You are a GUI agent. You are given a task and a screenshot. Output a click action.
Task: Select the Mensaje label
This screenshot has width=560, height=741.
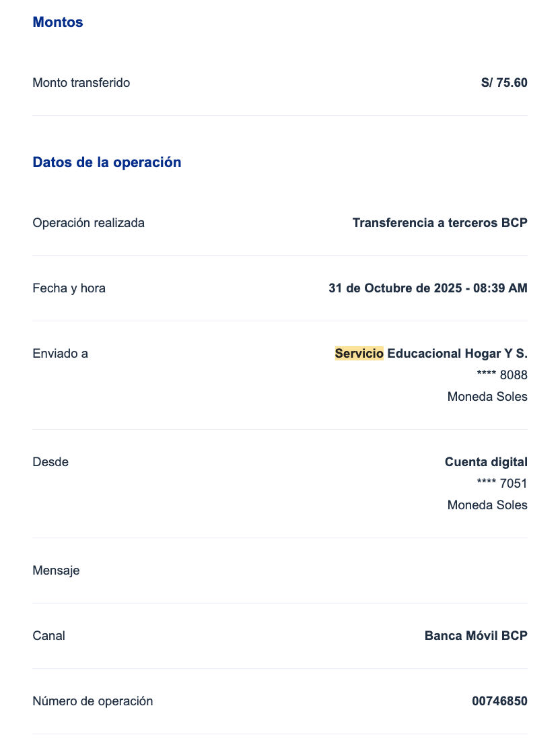[x=56, y=571]
